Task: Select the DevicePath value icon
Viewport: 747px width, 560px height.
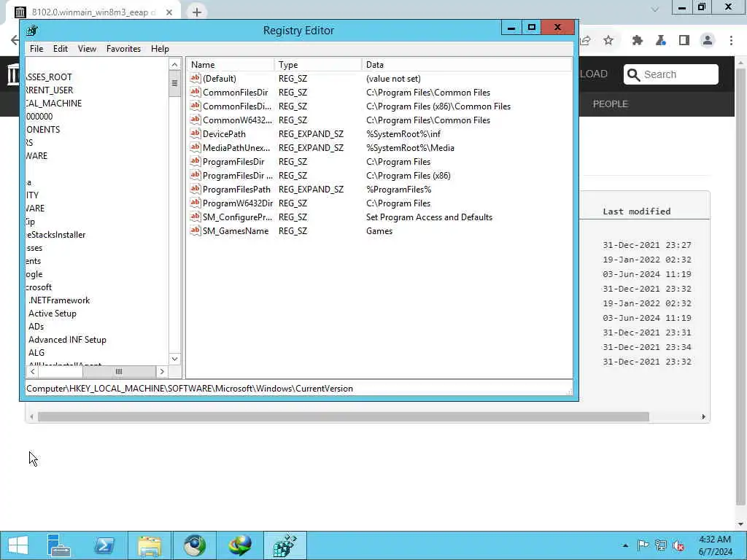Action: [x=195, y=133]
